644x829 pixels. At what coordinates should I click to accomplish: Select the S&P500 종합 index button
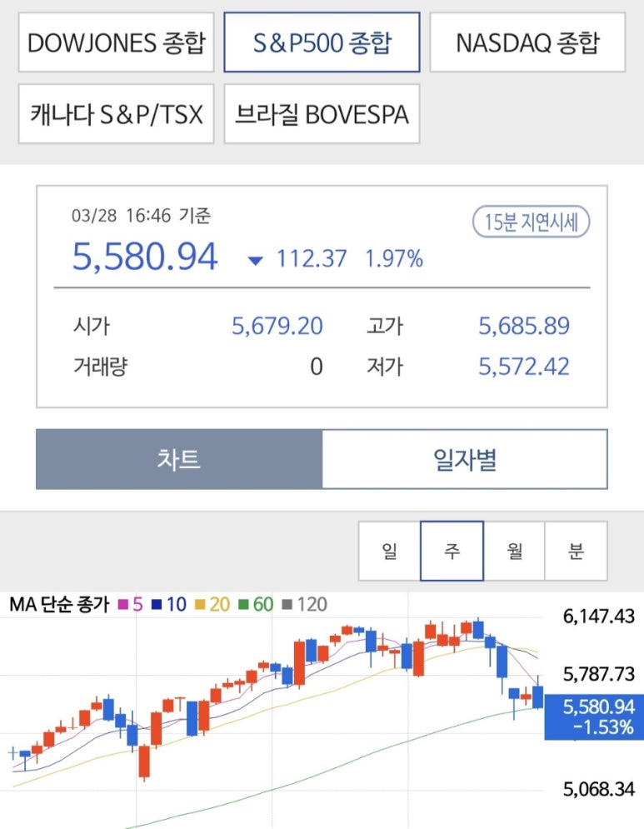tap(322, 42)
